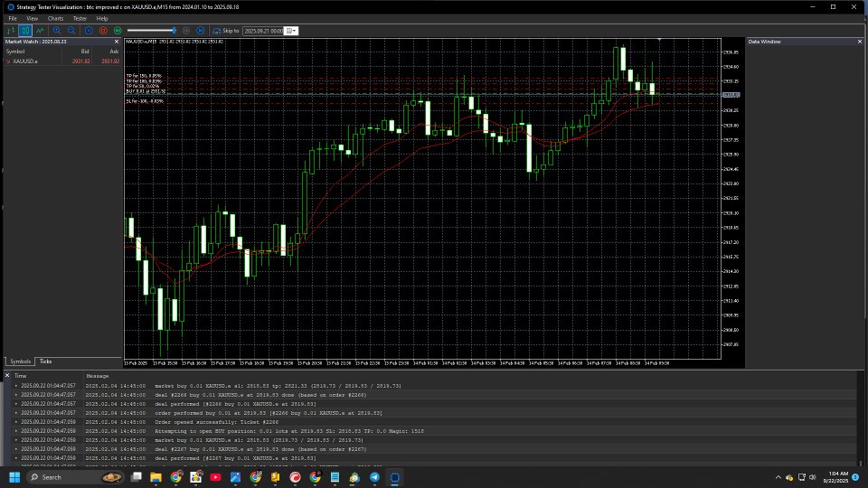
Task: Open the Help menu
Action: click(102, 18)
